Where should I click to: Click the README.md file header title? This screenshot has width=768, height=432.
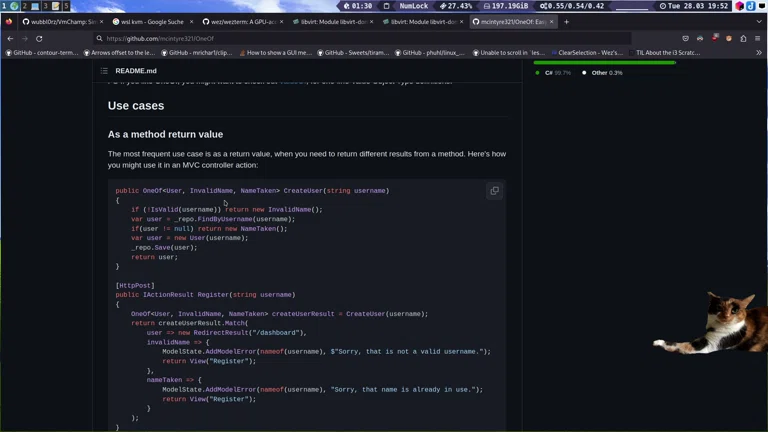coord(136,71)
